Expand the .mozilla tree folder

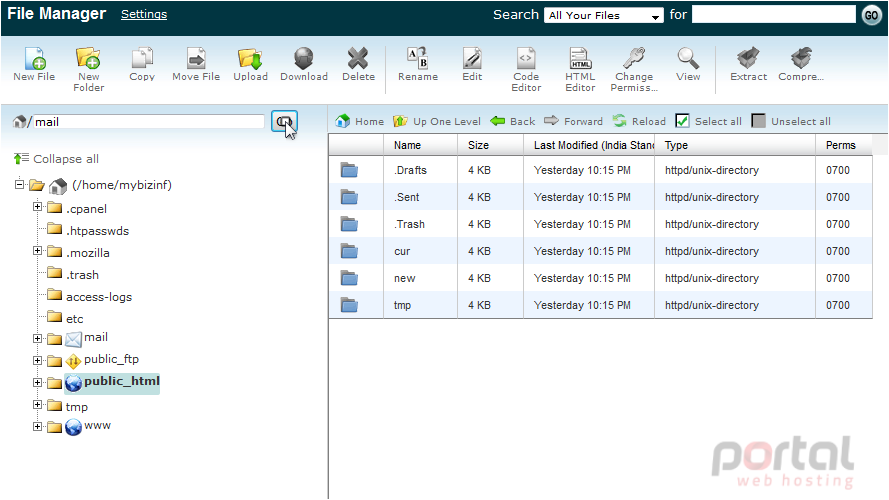[37, 251]
